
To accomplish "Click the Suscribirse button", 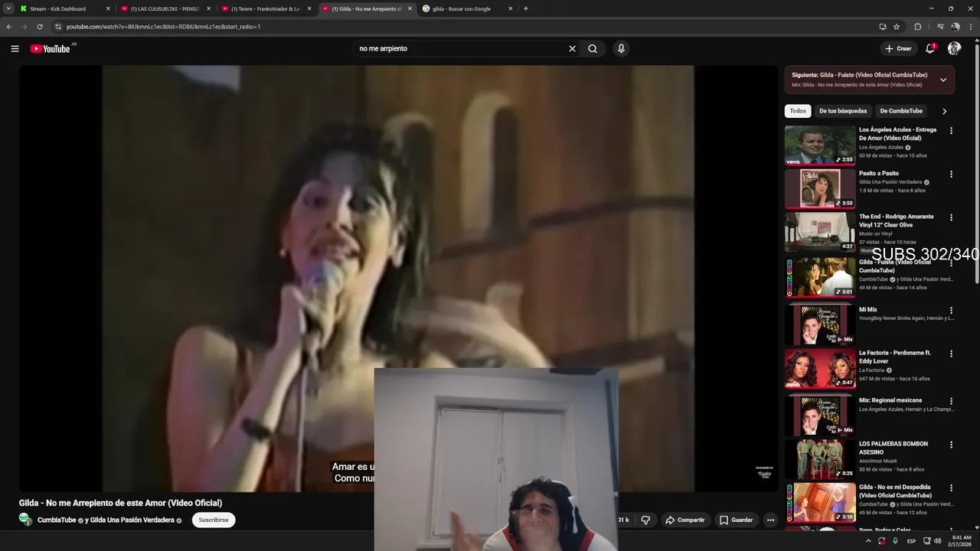I will [x=214, y=520].
